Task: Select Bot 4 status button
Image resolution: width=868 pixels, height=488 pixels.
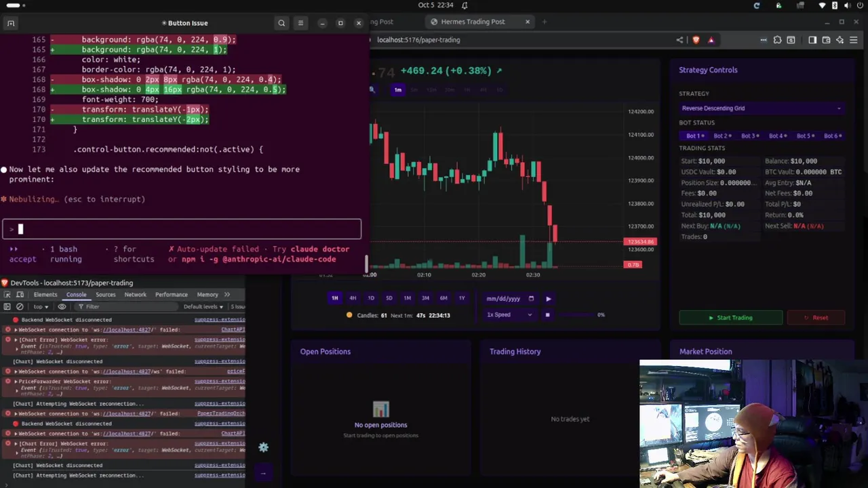Action: coord(777,136)
